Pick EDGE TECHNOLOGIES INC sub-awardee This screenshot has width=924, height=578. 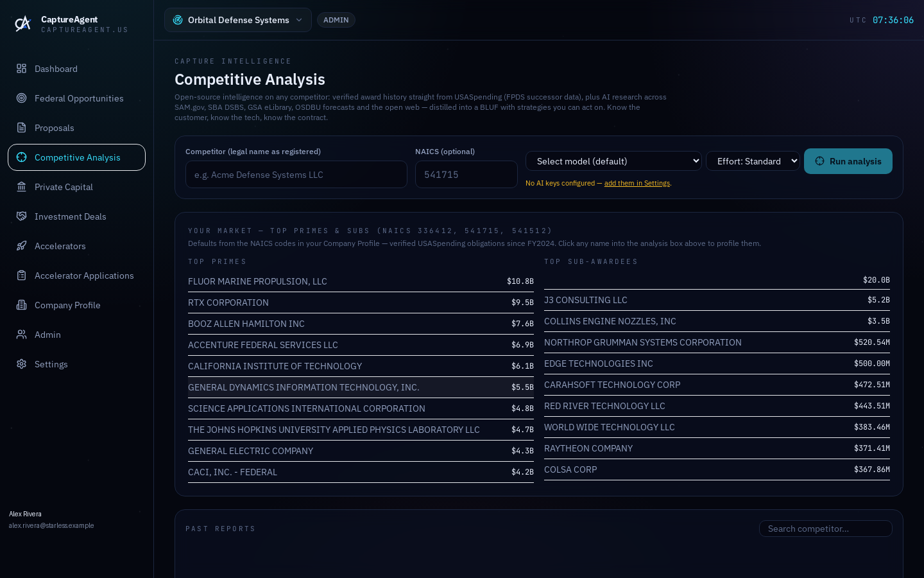click(717, 363)
